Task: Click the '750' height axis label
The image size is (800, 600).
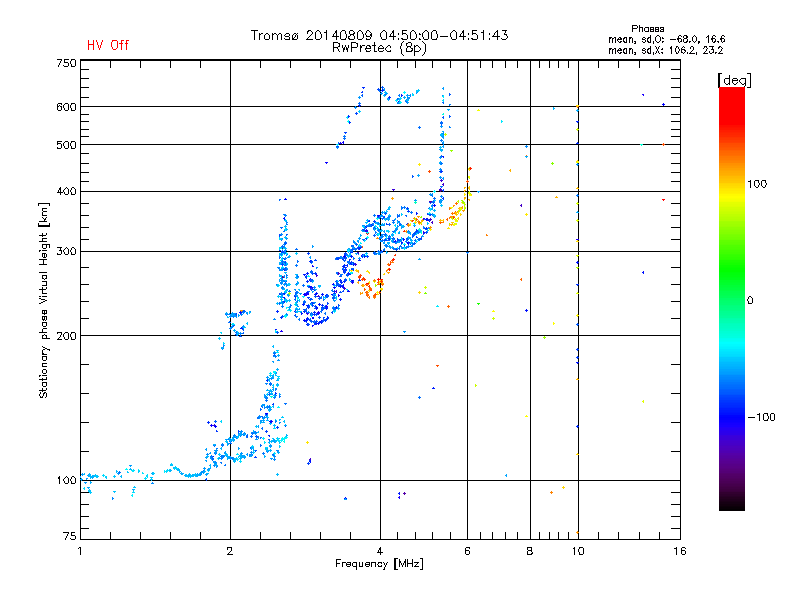Action: [x=66, y=63]
